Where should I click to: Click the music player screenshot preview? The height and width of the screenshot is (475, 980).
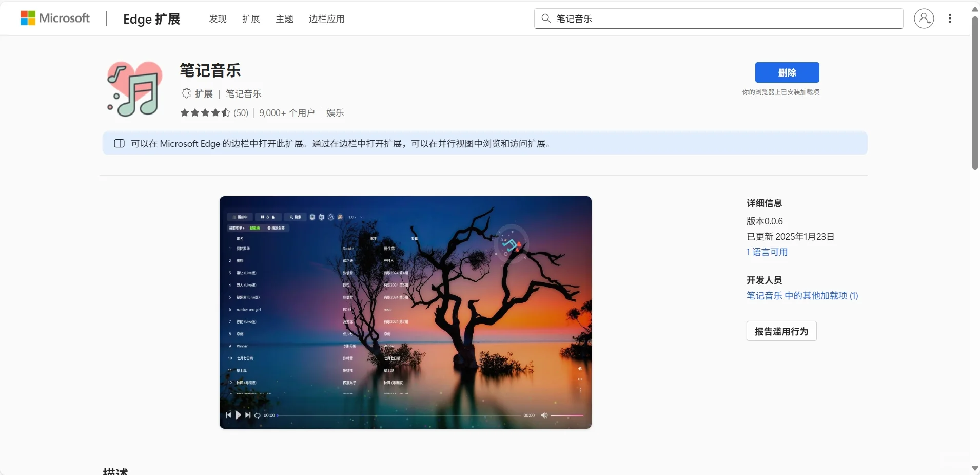[405, 313]
